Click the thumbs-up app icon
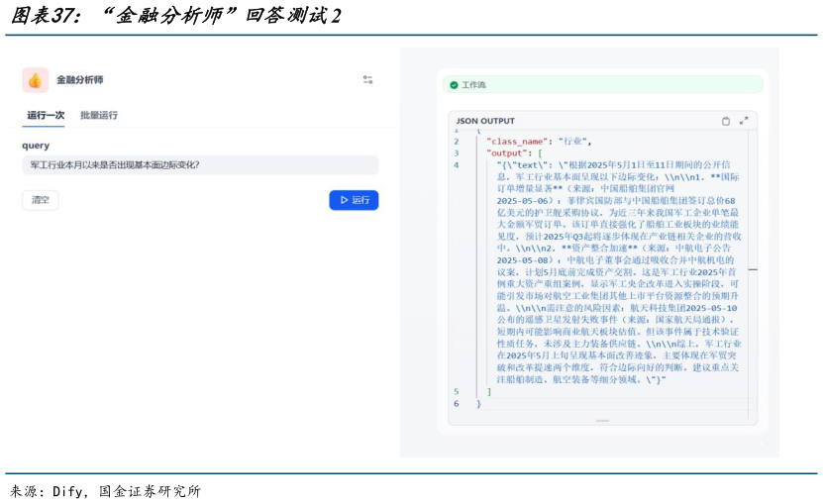This screenshot has width=823, height=504. (36, 80)
